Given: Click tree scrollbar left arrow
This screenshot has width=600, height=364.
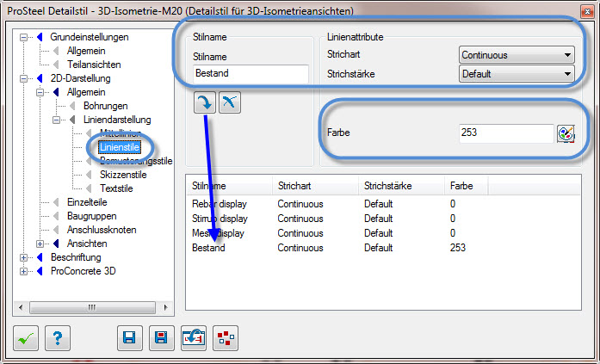Looking at the screenshot, I should pos(21,307).
